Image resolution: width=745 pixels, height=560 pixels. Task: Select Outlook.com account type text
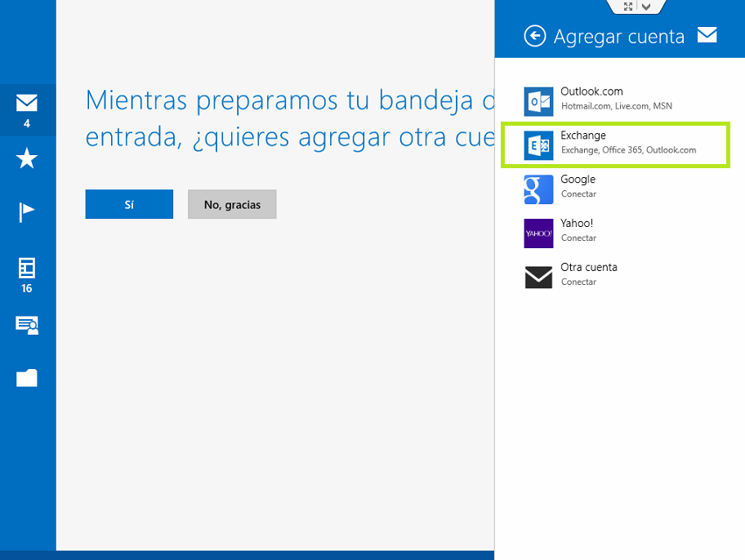(x=591, y=91)
